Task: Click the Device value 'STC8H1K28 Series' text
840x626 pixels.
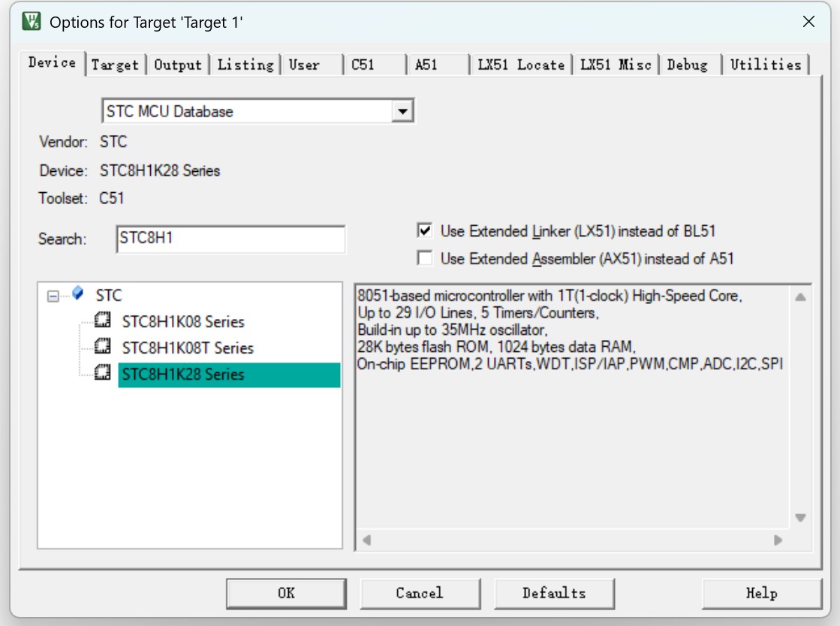Action: 160,171
